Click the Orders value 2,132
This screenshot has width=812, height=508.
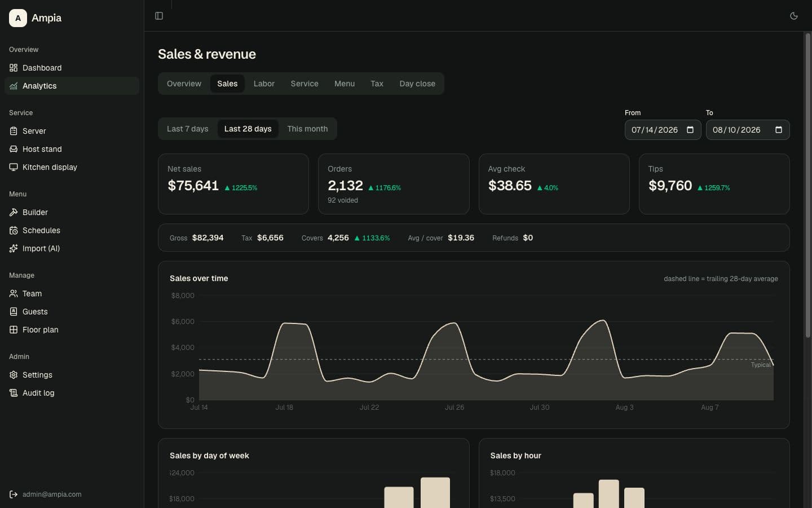click(345, 186)
